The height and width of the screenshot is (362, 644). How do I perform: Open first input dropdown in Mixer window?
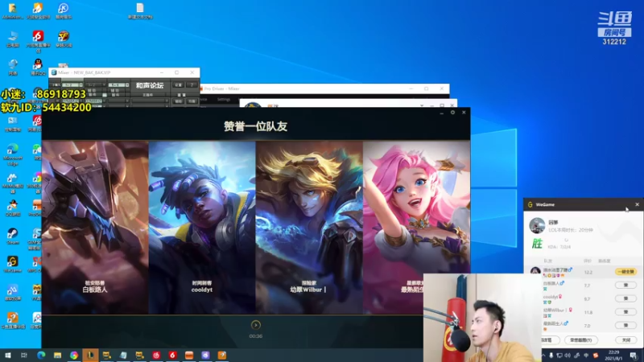(72, 85)
